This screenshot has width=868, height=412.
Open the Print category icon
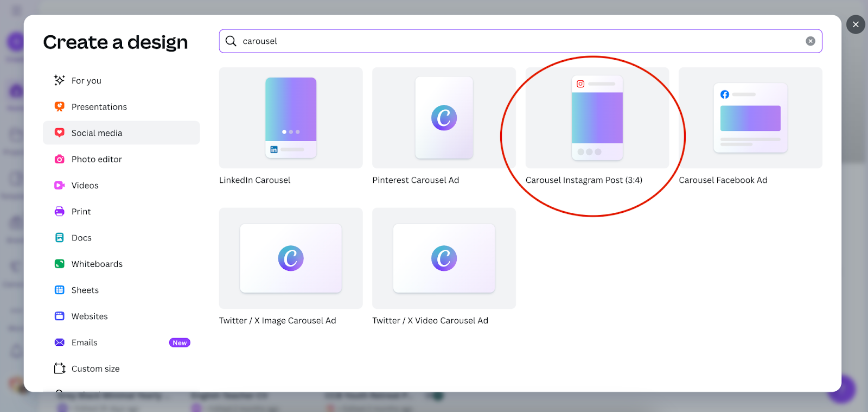point(59,212)
